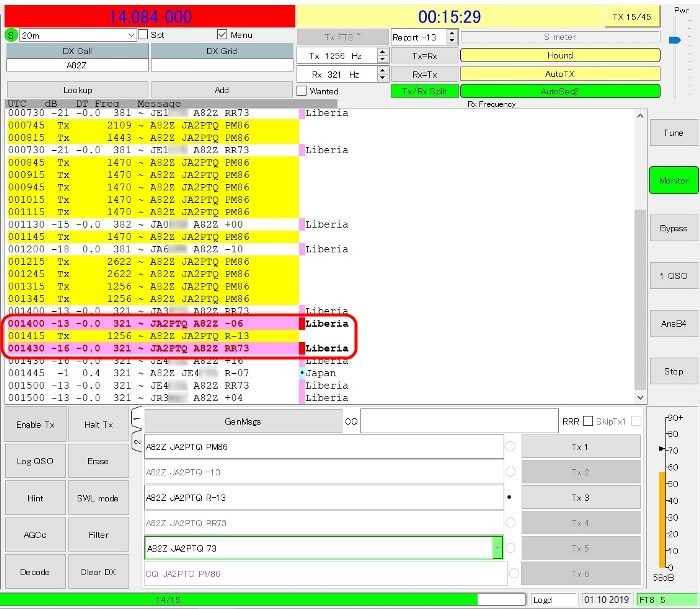Select radio button for Tx 2 message
The image size is (700, 609).
(510, 472)
